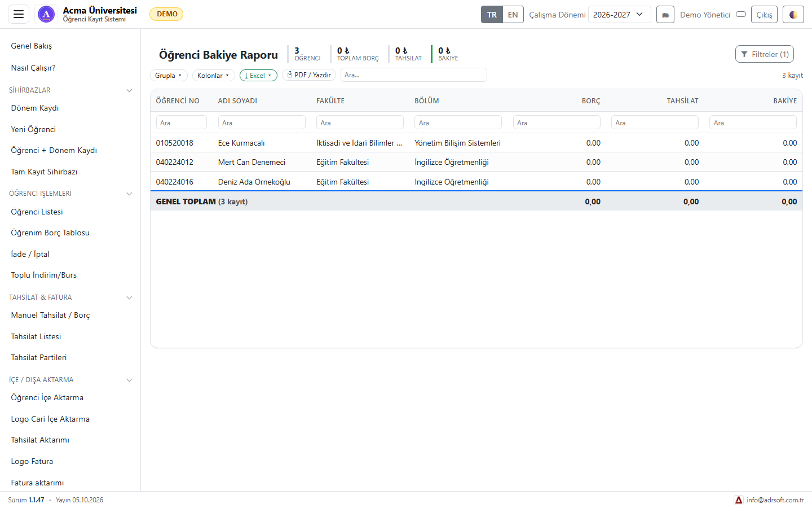Screen dimensions: 812x508
Task: Open Logo Fatura
Action: (32, 461)
